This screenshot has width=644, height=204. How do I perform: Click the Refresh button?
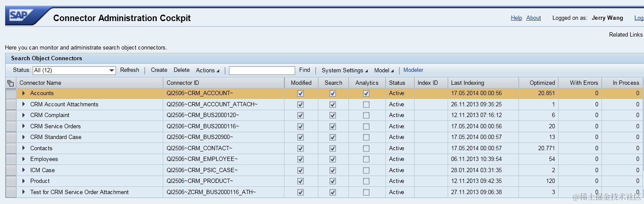(x=130, y=70)
